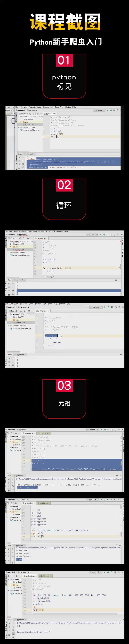Expand venv folder in continue-loop screenshot tree

tap(11, 320)
